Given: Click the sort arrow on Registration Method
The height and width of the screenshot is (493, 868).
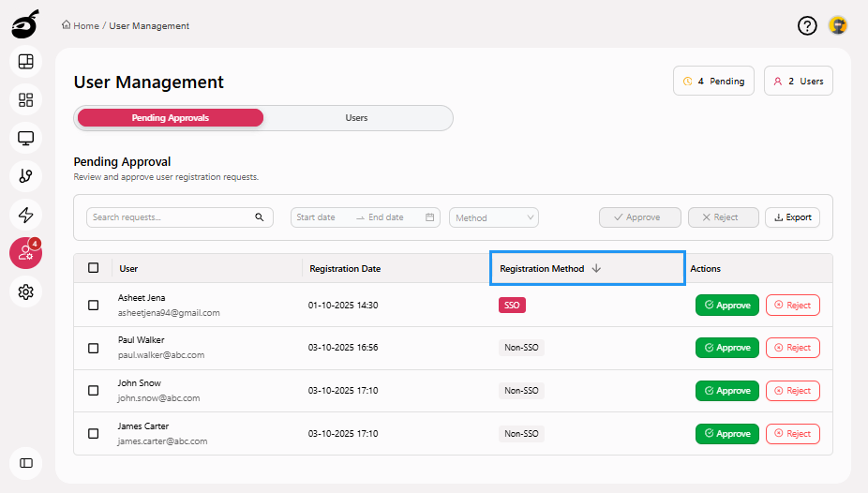Looking at the screenshot, I should [x=596, y=268].
